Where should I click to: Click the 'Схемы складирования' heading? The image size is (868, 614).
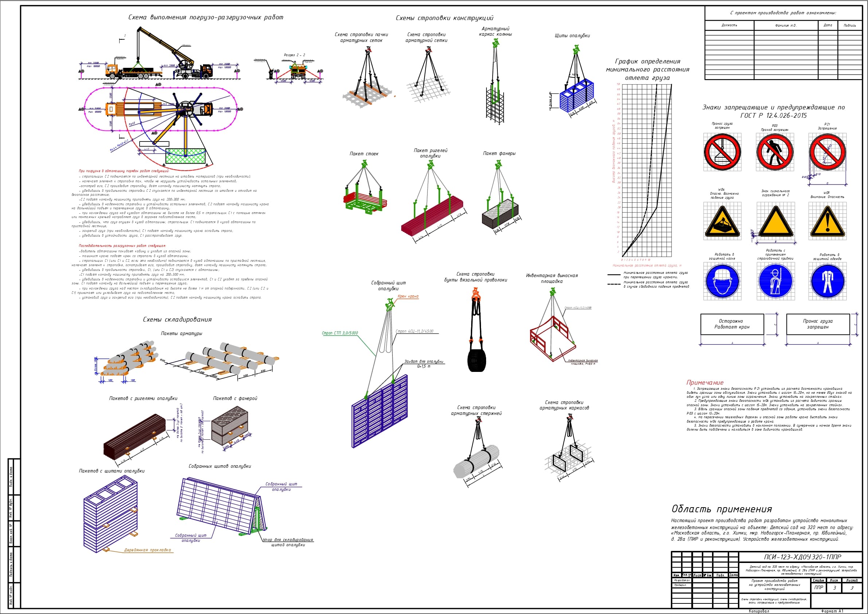tap(177, 320)
